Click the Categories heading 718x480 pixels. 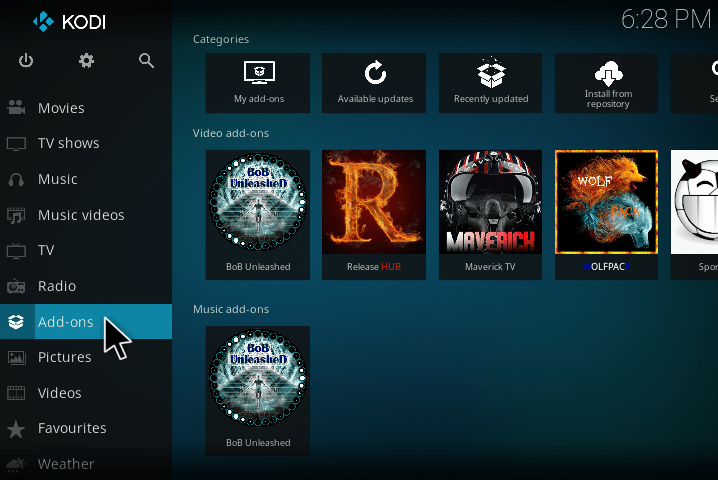point(221,39)
